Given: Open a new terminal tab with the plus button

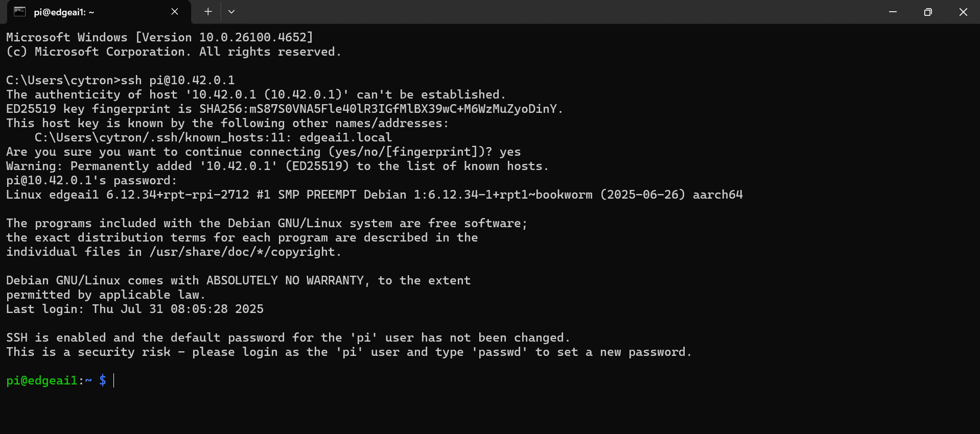Looking at the screenshot, I should [207, 11].
